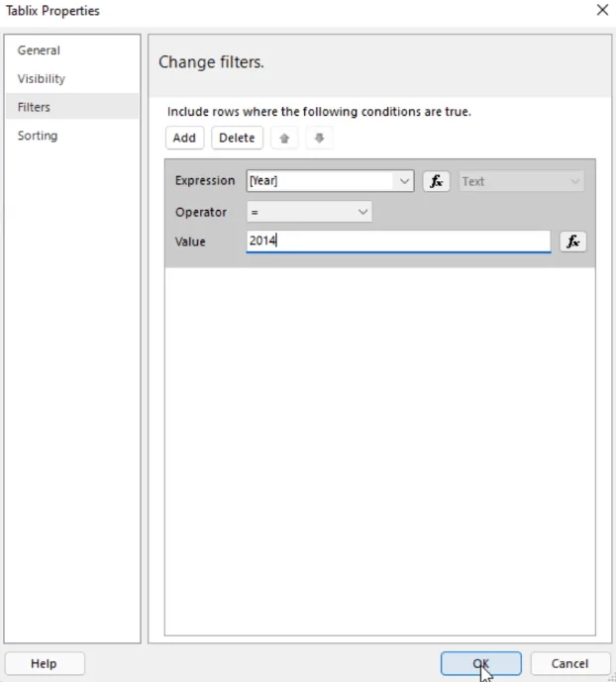616x682 pixels.
Task: Expand the Expression [Year] dropdown
Action: tap(404, 181)
